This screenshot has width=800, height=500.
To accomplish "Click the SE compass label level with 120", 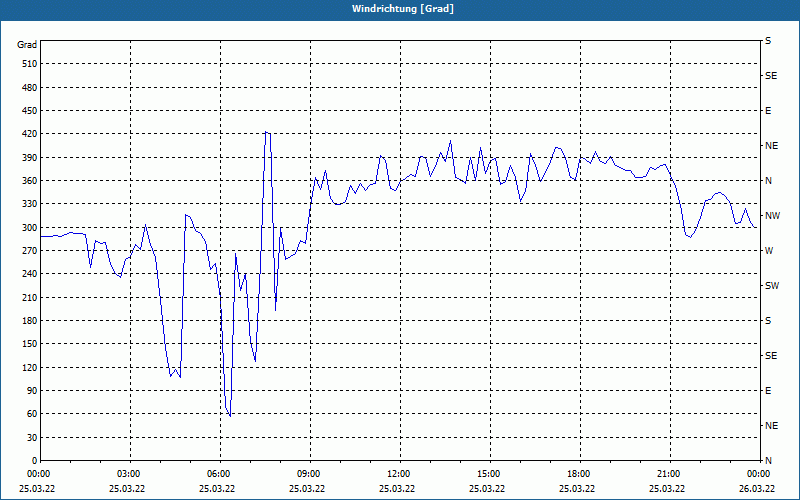I will click(771, 356).
